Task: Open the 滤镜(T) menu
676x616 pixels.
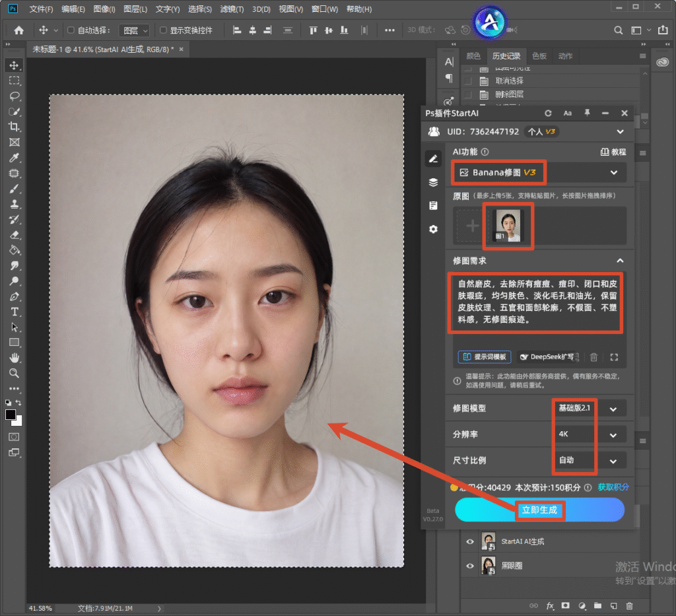Action: pos(232,9)
